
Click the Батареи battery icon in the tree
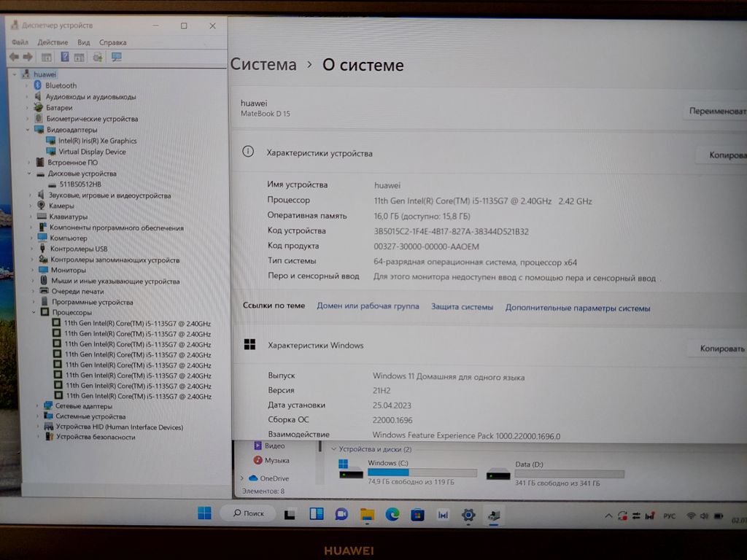(x=38, y=108)
